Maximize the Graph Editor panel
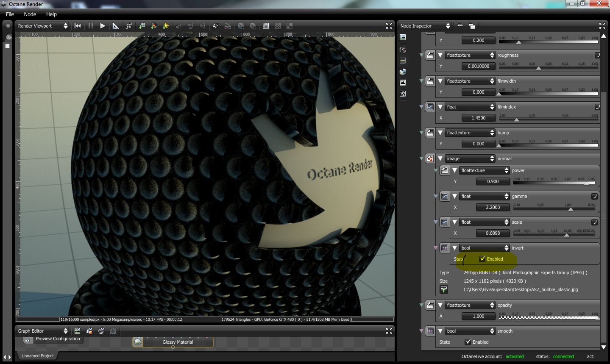610x364 pixels. pyautogui.click(x=389, y=331)
